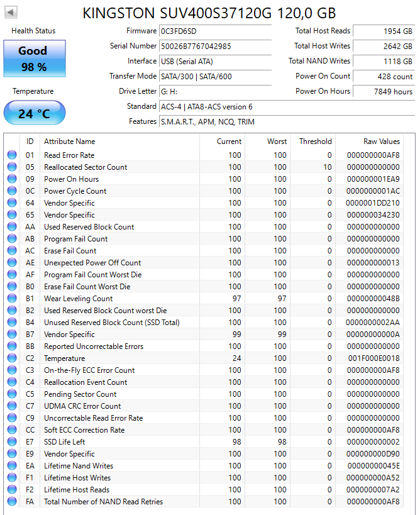Click the status orb for Program Fail Count row AB

pyautogui.click(x=12, y=239)
